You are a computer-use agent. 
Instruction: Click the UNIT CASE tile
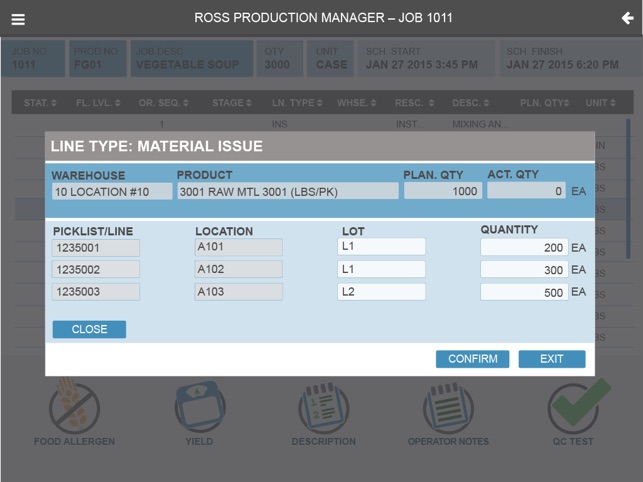click(331, 58)
